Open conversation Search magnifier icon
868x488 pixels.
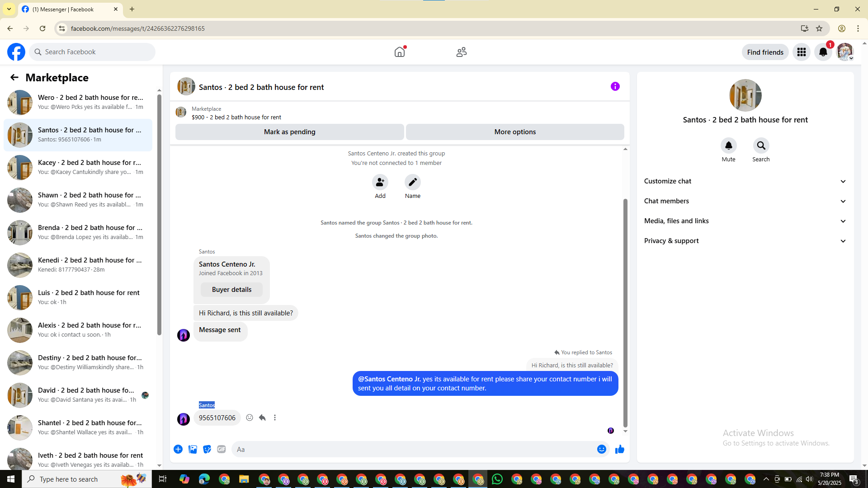pyautogui.click(x=761, y=145)
